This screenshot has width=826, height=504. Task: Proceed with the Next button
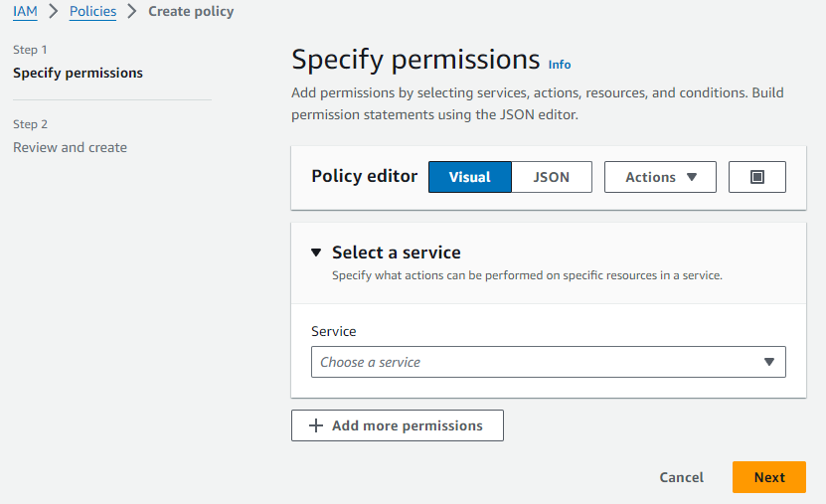(769, 477)
